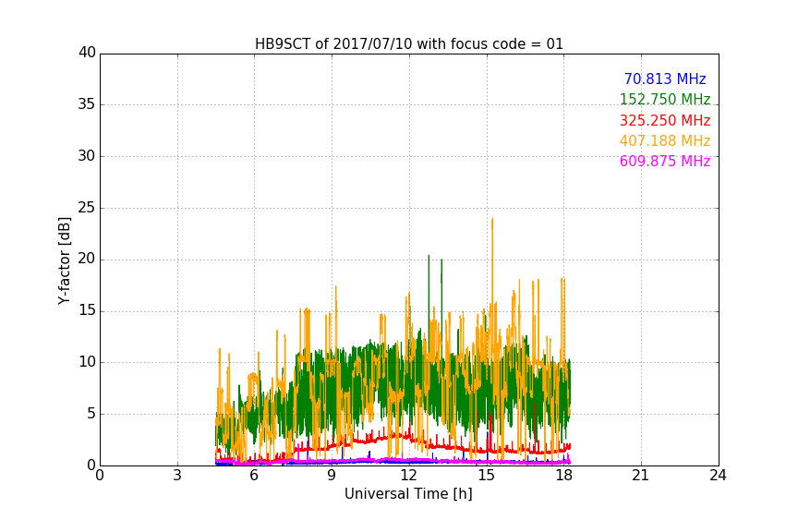Click the y-axis tick label 20
Screen dimensions: 798x532
[x=87, y=260]
